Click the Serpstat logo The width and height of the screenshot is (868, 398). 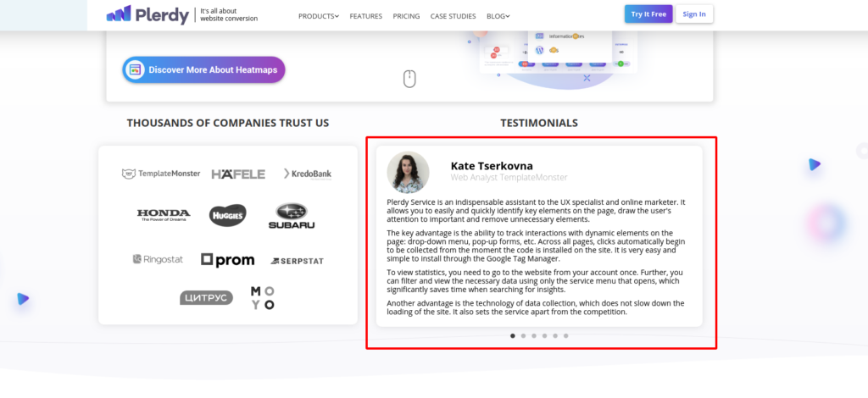[297, 260]
